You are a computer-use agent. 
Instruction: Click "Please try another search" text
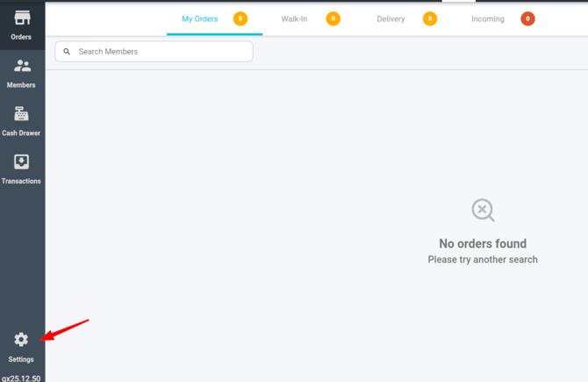point(483,260)
